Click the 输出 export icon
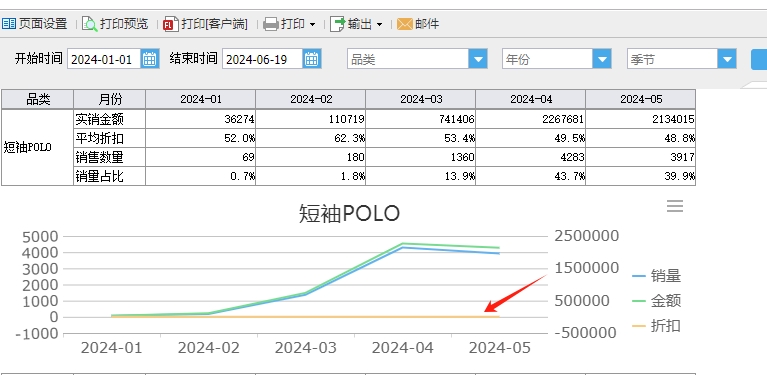767x375 pixels. click(x=338, y=24)
